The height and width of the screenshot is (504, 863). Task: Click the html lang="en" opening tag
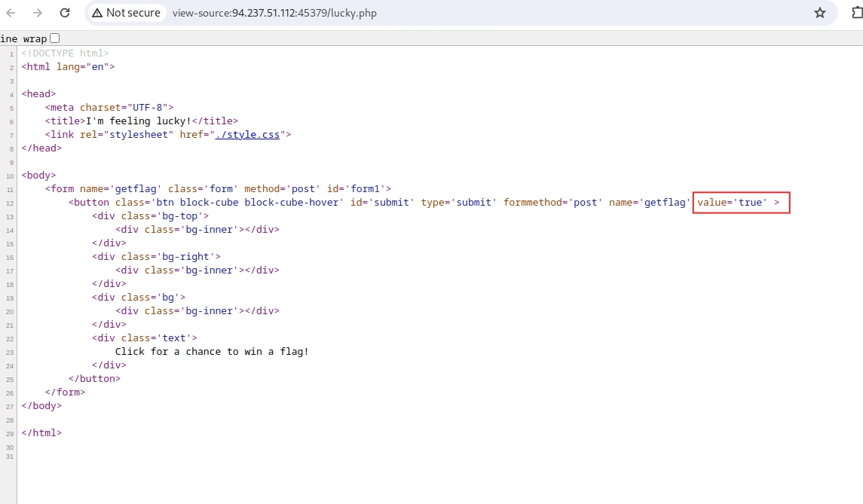click(68, 67)
